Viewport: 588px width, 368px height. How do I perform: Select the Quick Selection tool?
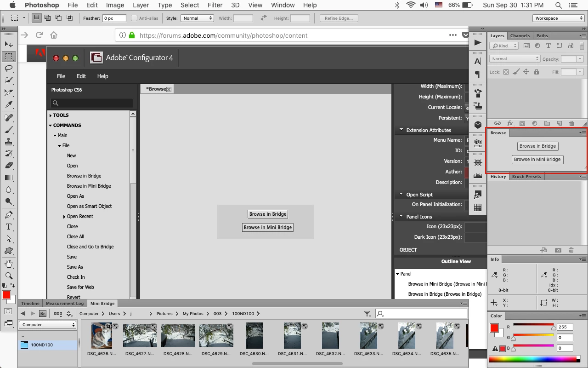click(9, 80)
